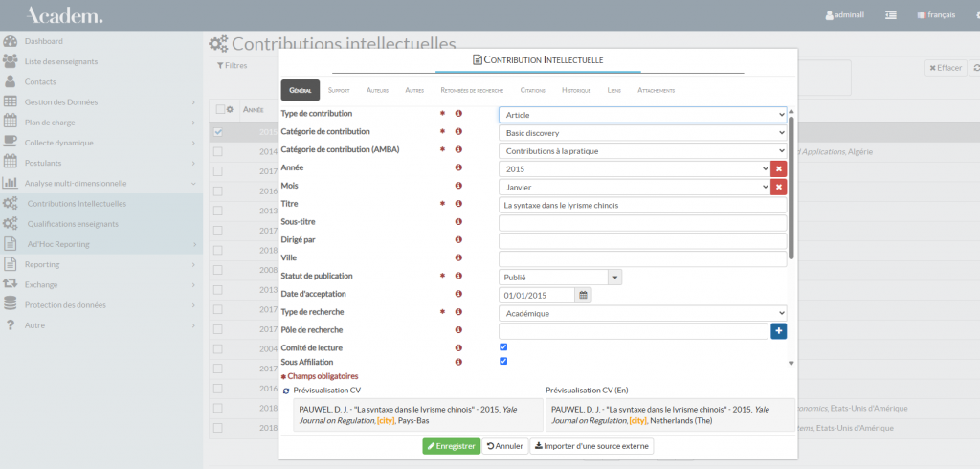The width and height of the screenshot is (980, 469).
Task: Open Dashboard from the sidebar
Action: 44,41
